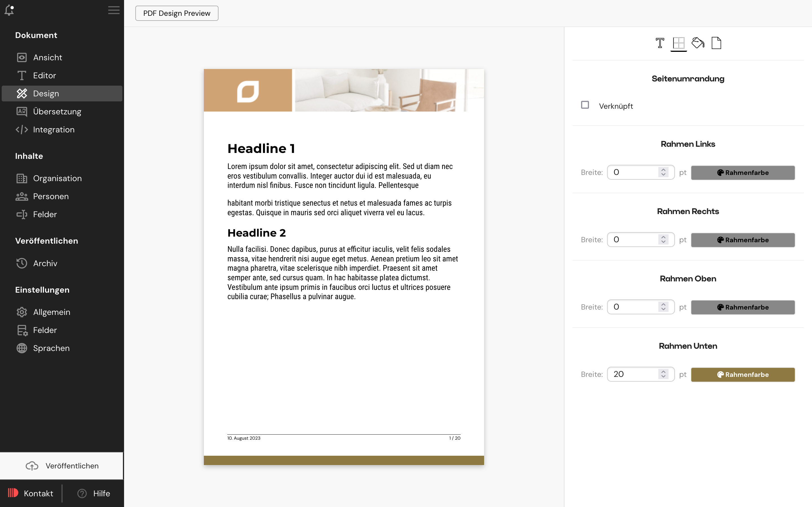Decrement the Rahmen Links Breite stepper

click(x=663, y=175)
